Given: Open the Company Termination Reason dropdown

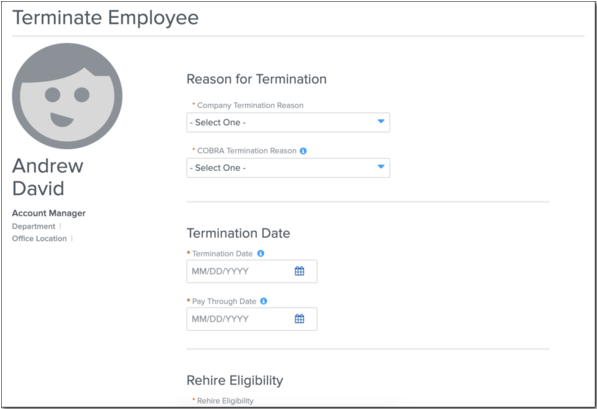Looking at the screenshot, I should [x=288, y=123].
